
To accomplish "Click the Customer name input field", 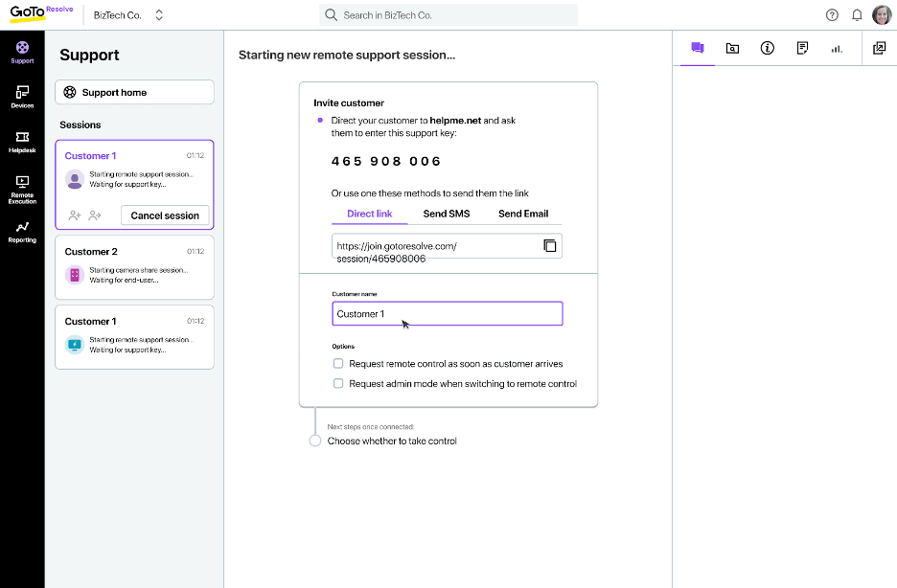I will click(x=447, y=313).
